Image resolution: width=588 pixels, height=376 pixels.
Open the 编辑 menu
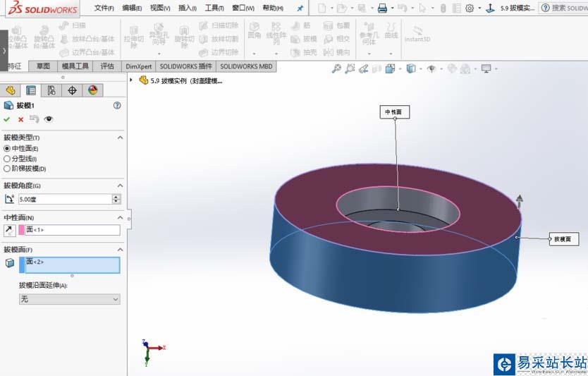coord(132,8)
